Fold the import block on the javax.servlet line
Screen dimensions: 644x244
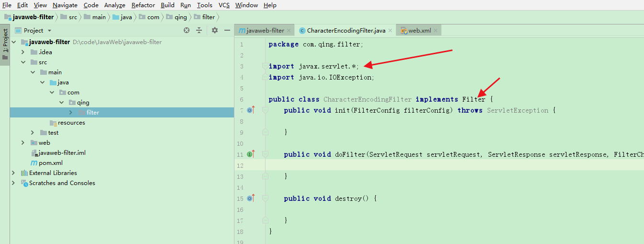coord(265,66)
